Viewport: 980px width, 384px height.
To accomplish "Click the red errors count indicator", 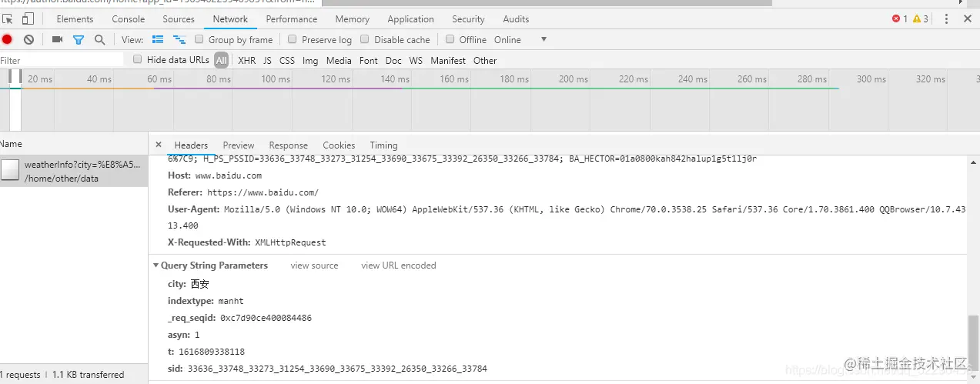I will click(x=899, y=19).
